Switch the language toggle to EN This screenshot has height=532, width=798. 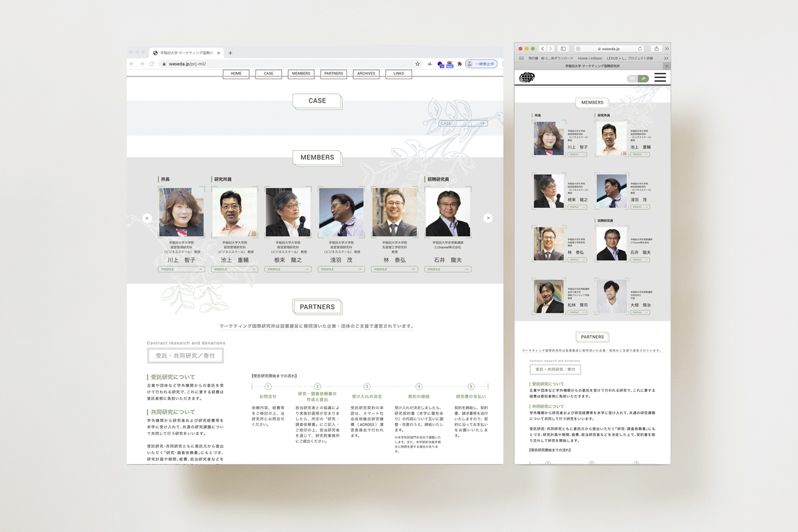[x=632, y=78]
